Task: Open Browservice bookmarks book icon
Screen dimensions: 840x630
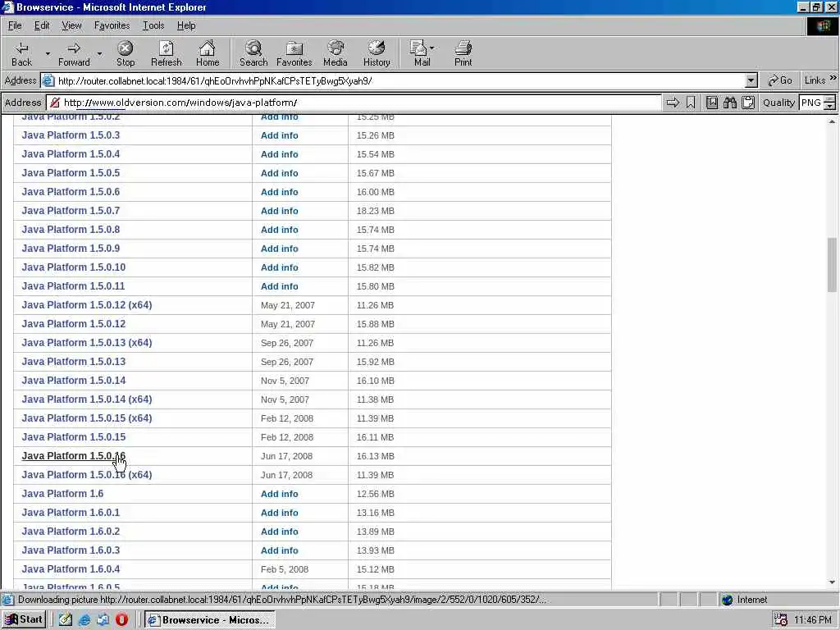Action: pos(712,103)
